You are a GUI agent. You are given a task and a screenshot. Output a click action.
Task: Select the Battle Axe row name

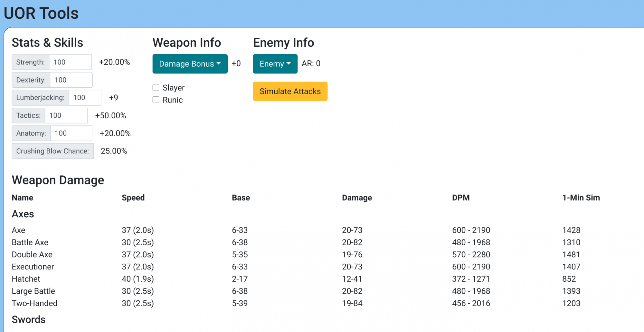point(30,242)
